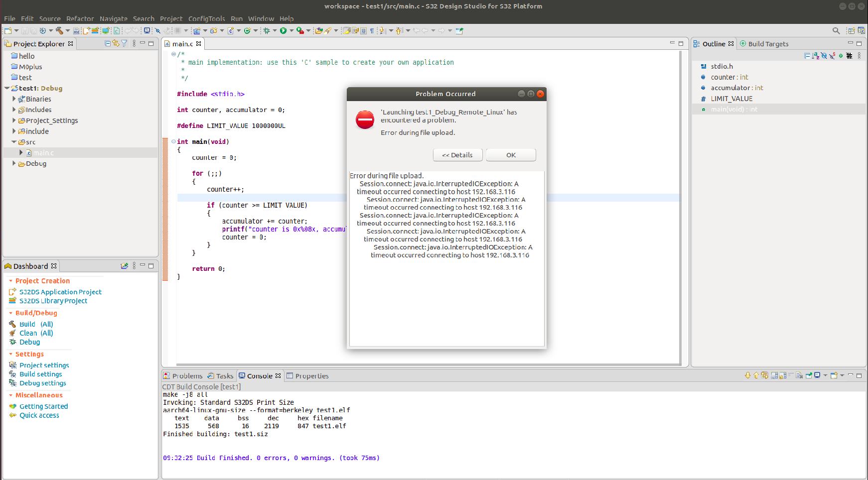Expand the Binaries tree node

pos(14,99)
